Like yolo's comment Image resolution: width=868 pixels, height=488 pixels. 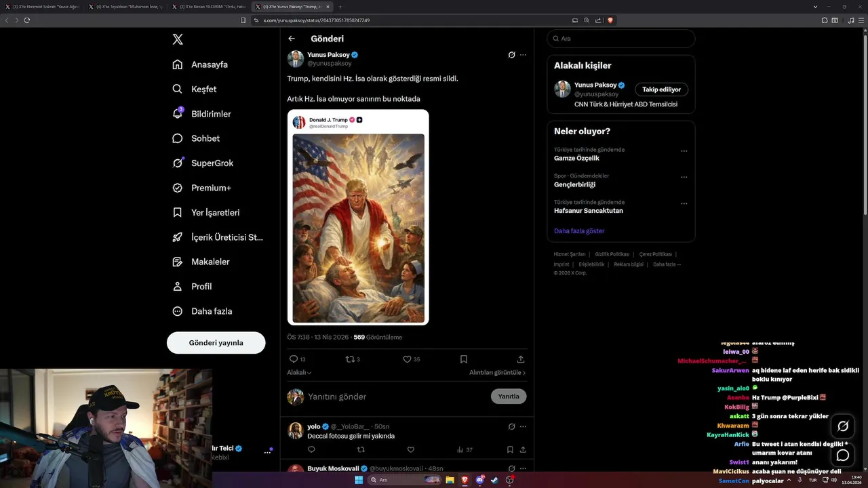410,449
